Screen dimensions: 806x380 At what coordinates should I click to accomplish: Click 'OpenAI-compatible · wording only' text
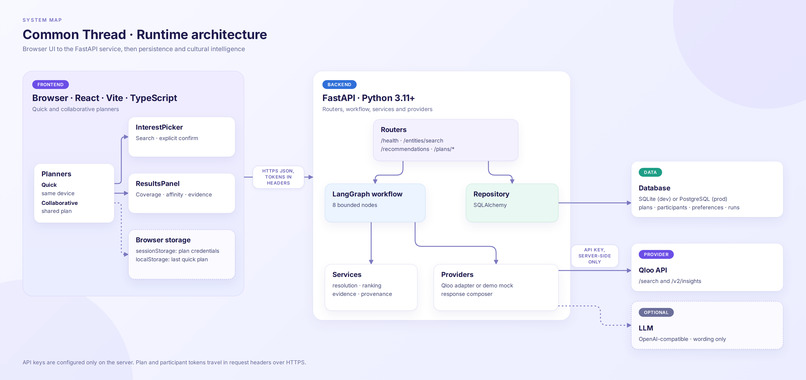point(682,339)
